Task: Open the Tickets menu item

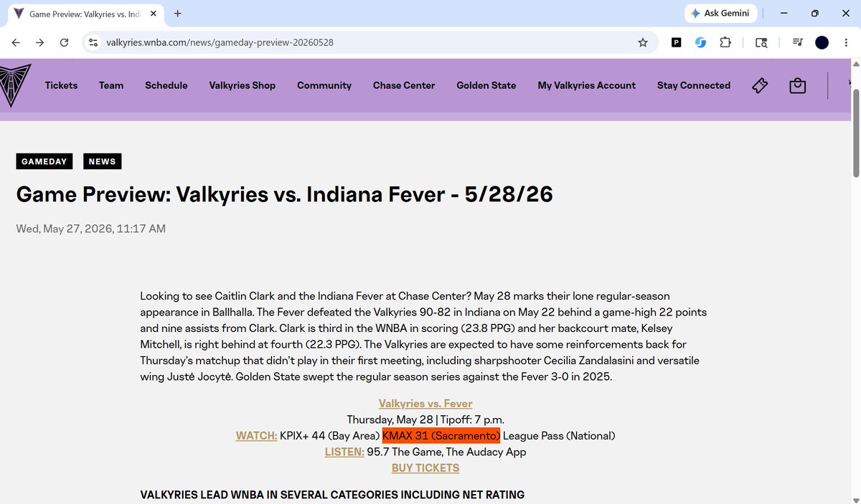Action: tap(61, 85)
